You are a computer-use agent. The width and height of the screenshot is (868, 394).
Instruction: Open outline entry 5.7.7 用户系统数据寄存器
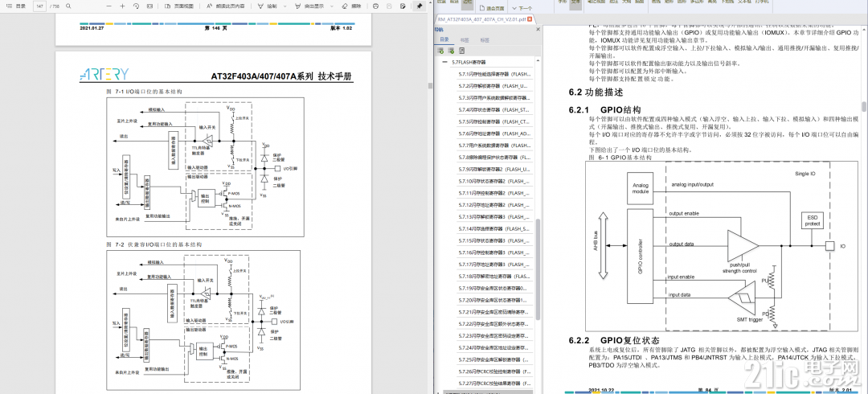pyautogui.click(x=495, y=146)
